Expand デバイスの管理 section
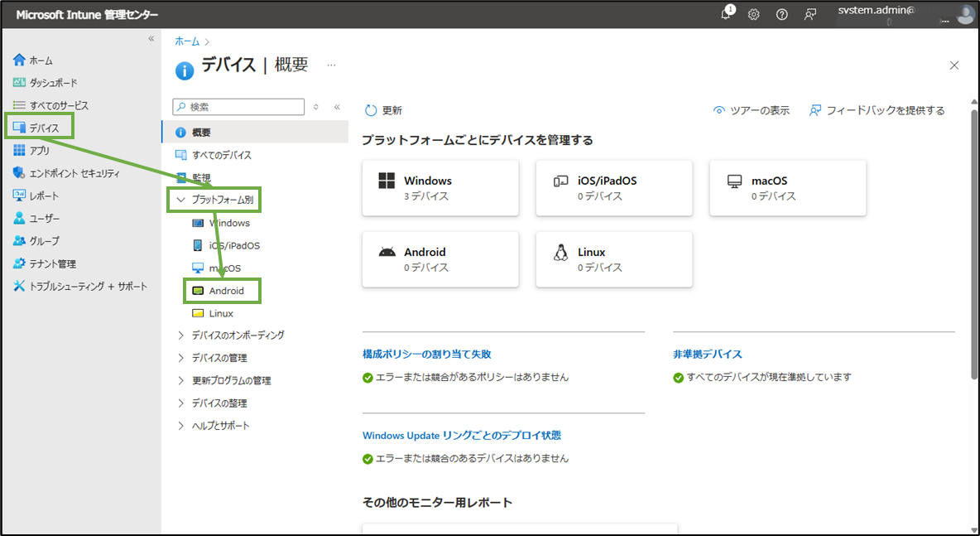Screen dimensions: 980x536 click(181, 358)
